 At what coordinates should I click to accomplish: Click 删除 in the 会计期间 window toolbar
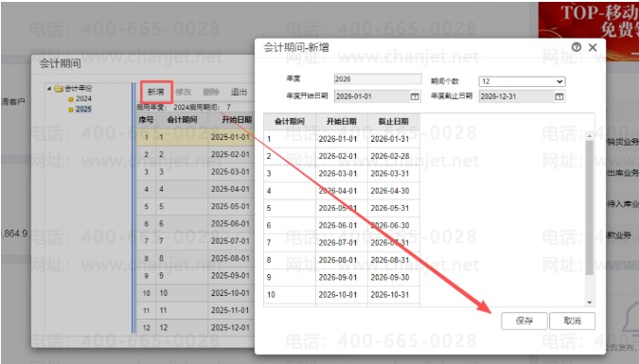click(x=211, y=92)
